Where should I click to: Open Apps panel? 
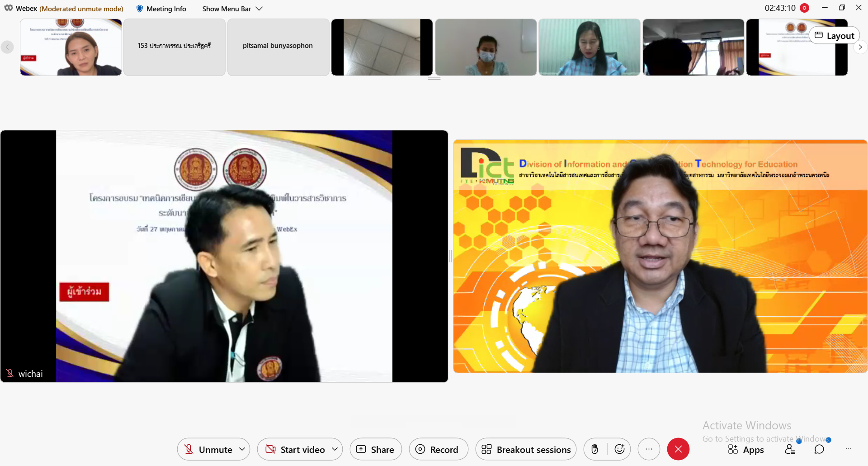click(745, 450)
